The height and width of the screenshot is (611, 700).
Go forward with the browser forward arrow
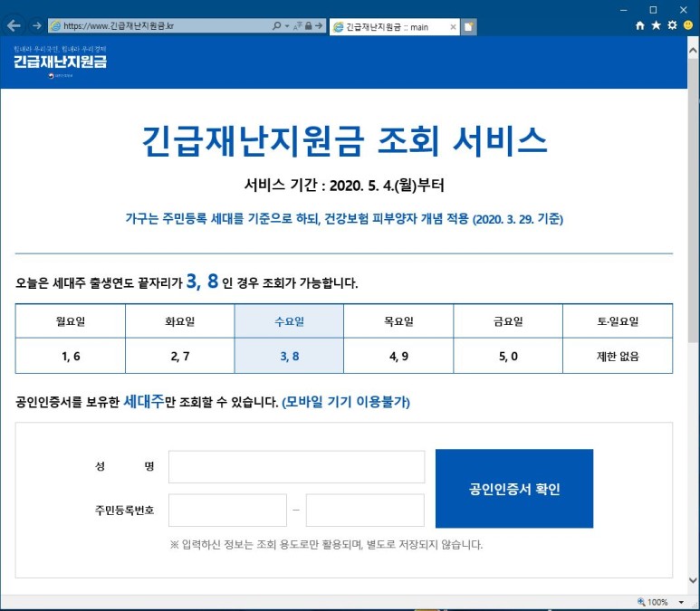pos(36,26)
